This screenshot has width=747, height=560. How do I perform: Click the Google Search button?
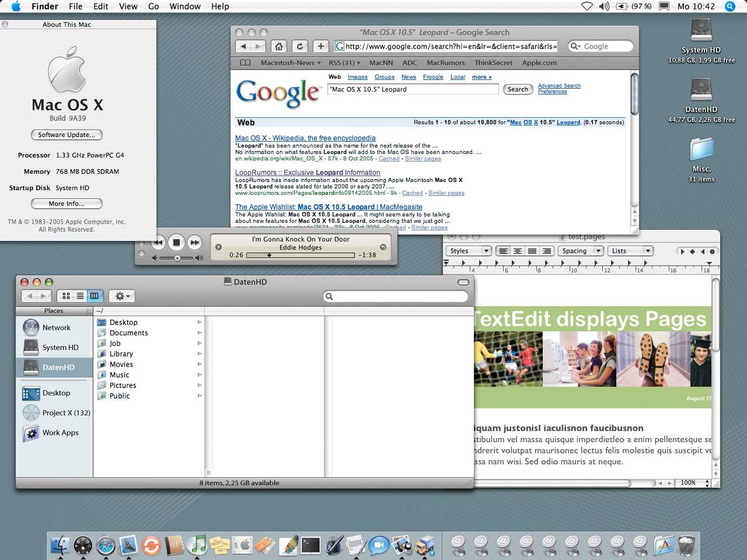pos(518,89)
